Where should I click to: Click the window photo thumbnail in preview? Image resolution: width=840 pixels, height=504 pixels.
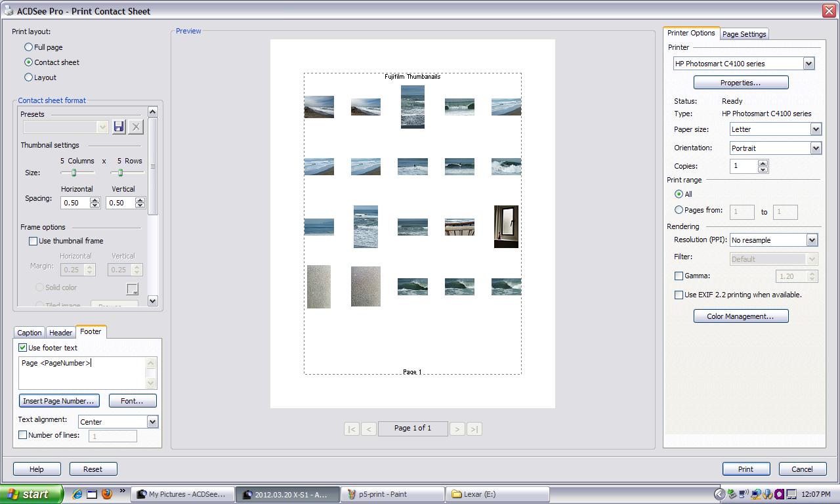(506, 226)
